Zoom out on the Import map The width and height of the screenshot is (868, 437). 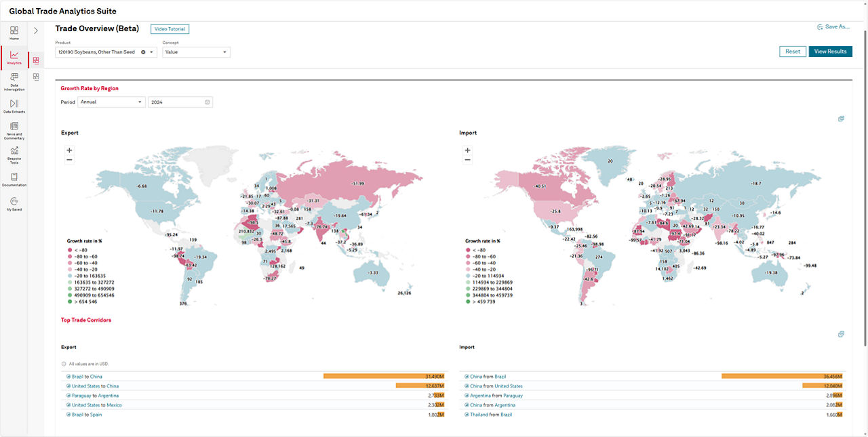tap(467, 160)
